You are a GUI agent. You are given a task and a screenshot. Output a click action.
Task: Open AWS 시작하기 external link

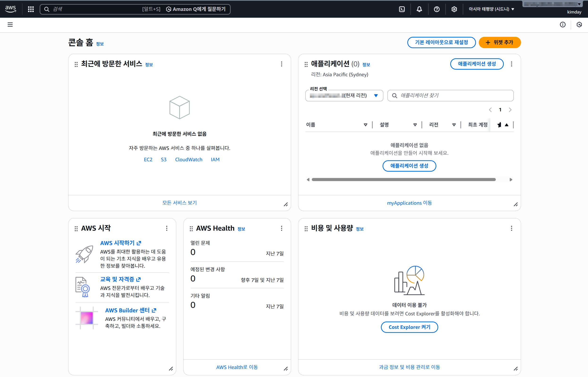tap(121, 243)
